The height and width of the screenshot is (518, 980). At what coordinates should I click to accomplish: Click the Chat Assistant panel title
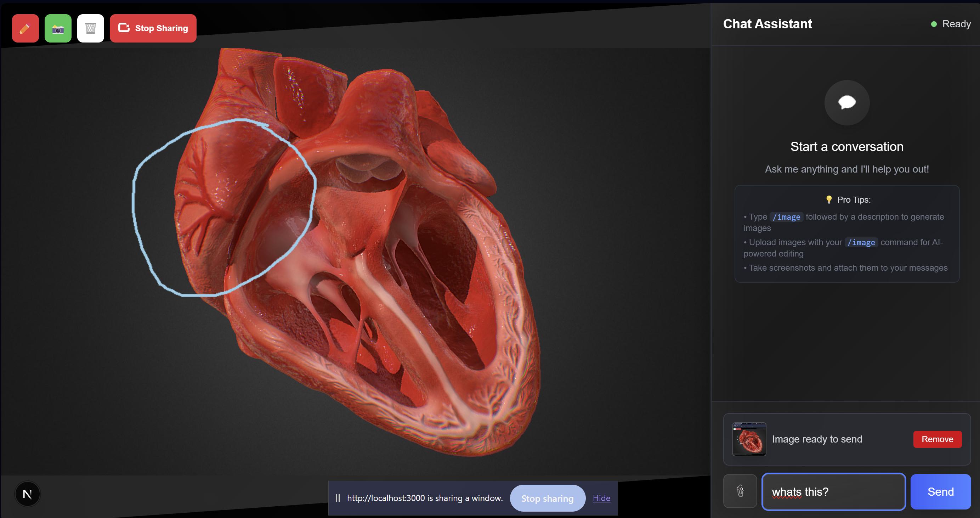(x=767, y=24)
